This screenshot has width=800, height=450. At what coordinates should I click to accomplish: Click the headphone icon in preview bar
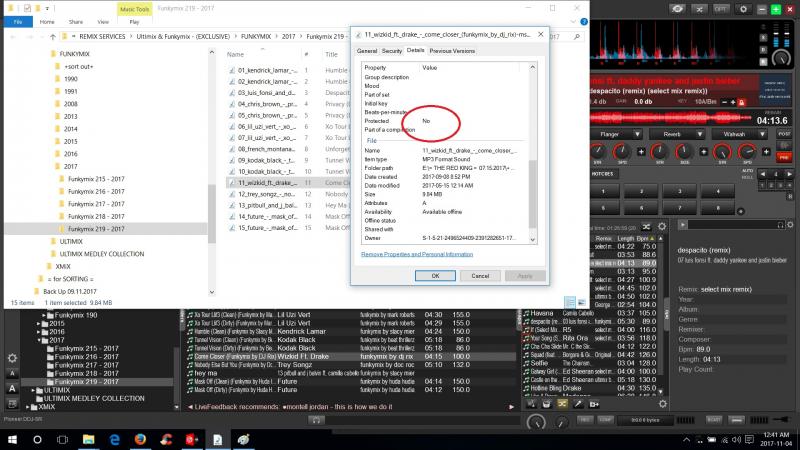click(780, 224)
